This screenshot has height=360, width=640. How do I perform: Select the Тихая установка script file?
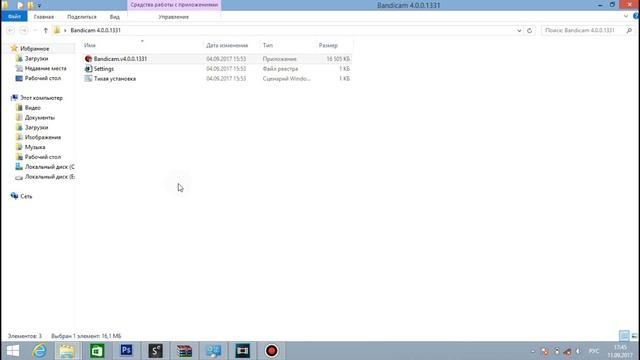tap(217, 78)
